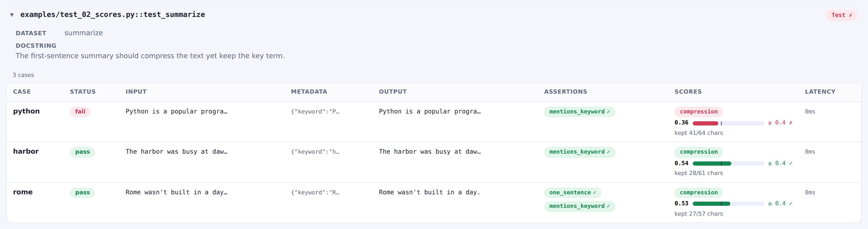Screen dimensions: 868x229
Task: Click the score value 0.54
Action: click(681, 163)
